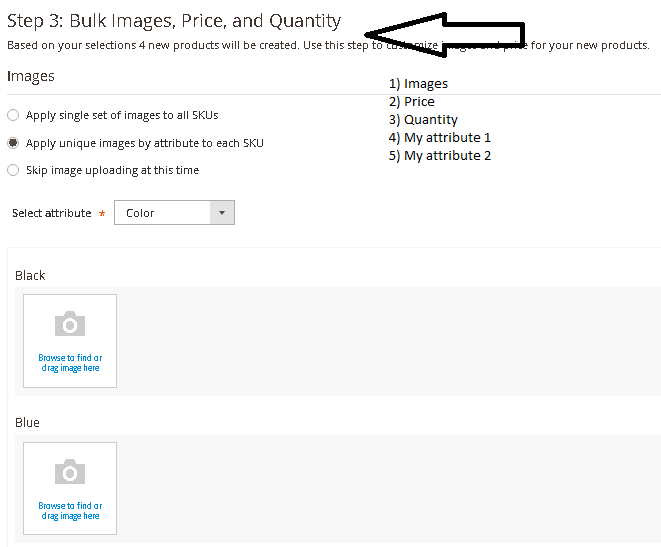
Task: Click the '4) My attribute 1' item
Action: [x=440, y=137]
